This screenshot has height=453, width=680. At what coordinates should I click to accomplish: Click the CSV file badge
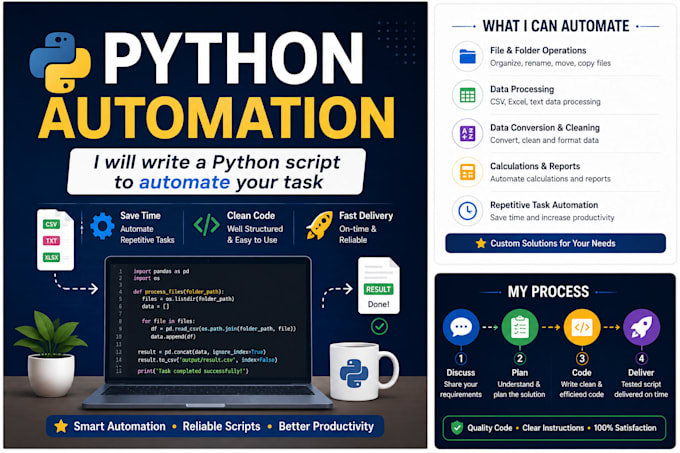coord(51,224)
